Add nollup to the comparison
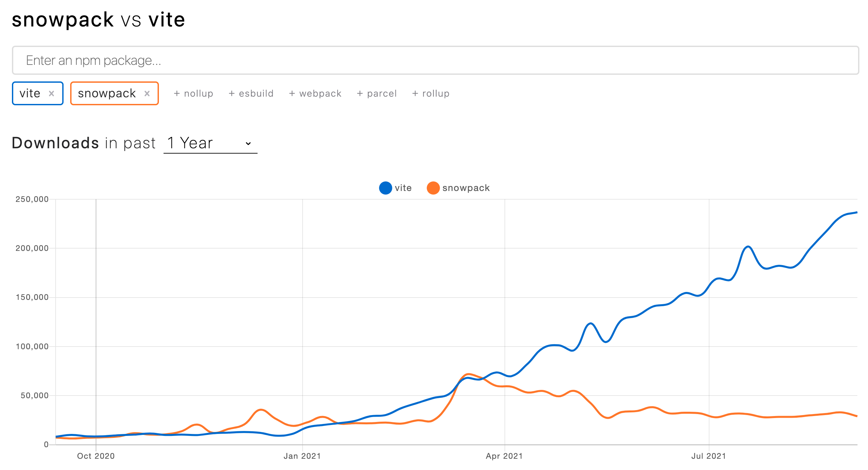Image resolution: width=868 pixels, height=470 pixels. 193,93
